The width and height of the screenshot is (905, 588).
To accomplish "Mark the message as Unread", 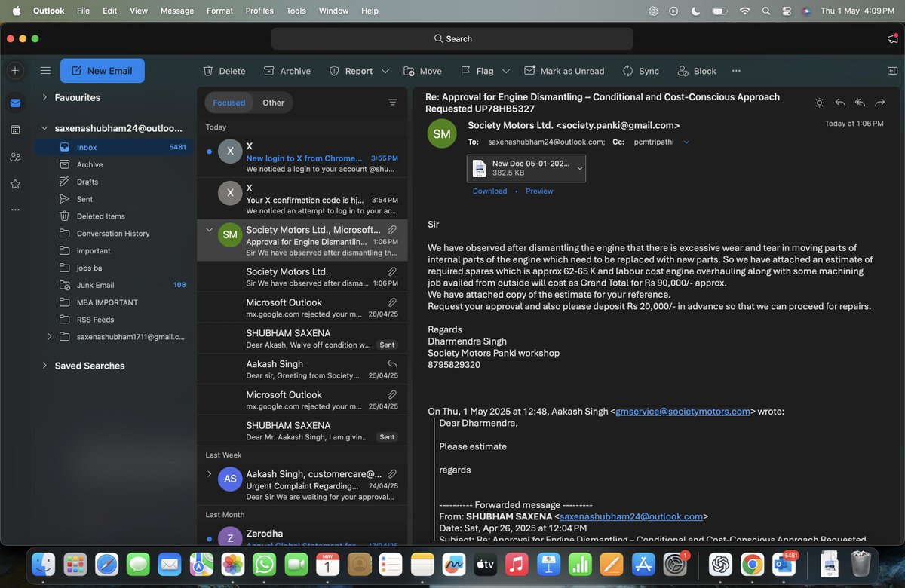I will point(564,71).
